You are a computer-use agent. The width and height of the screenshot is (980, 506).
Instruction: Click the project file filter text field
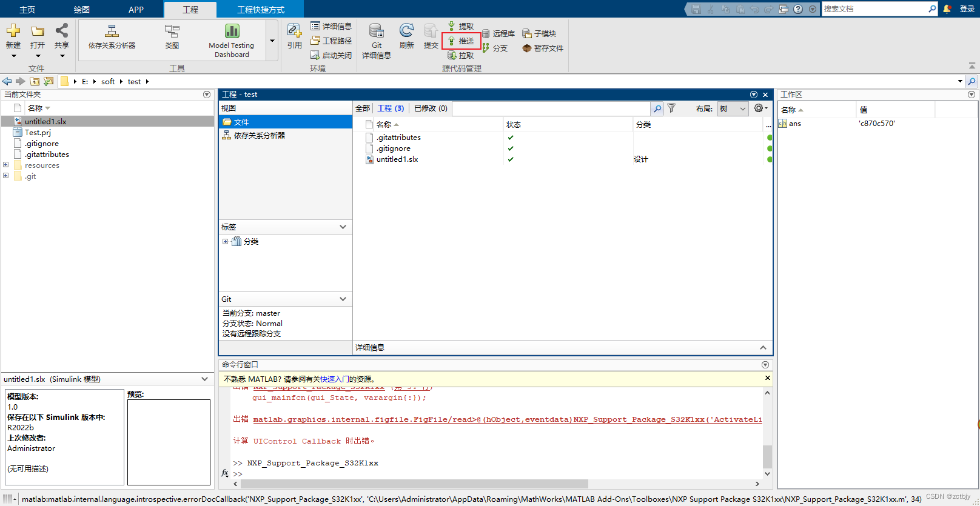tap(551, 108)
